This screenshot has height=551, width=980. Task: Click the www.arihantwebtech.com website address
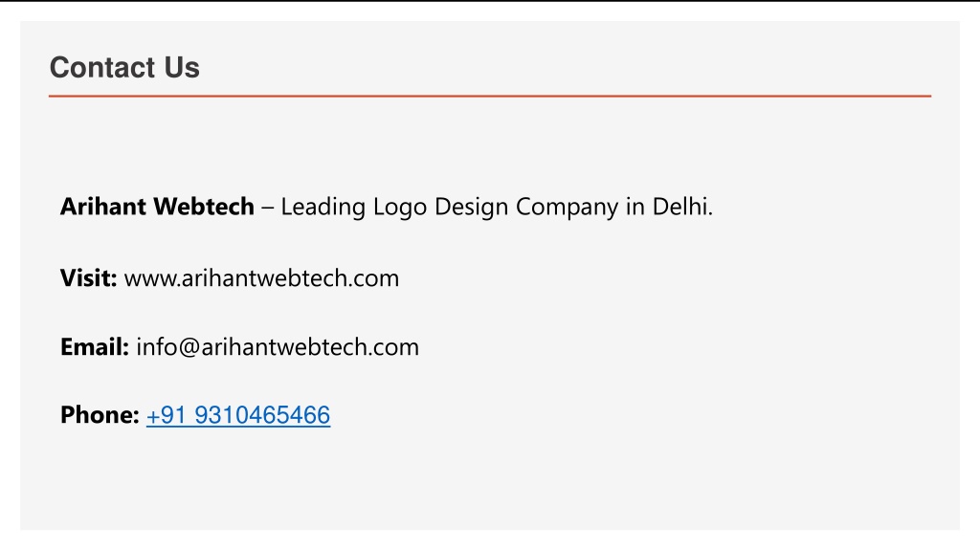(x=261, y=278)
